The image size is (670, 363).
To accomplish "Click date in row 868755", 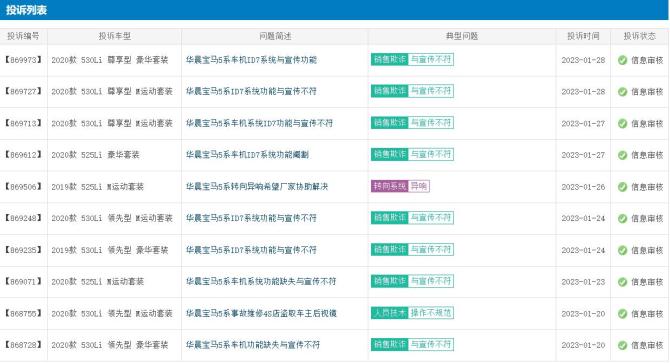I will (x=583, y=313).
